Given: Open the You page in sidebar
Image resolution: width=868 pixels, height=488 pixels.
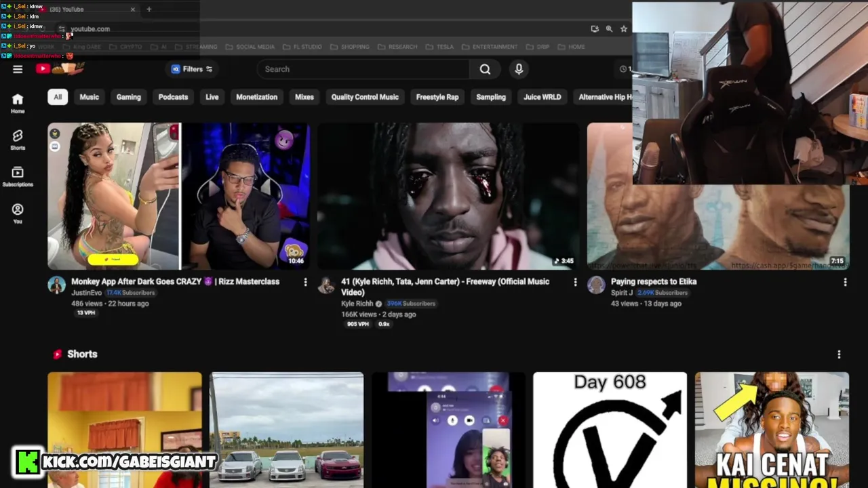Looking at the screenshot, I should [x=18, y=214].
